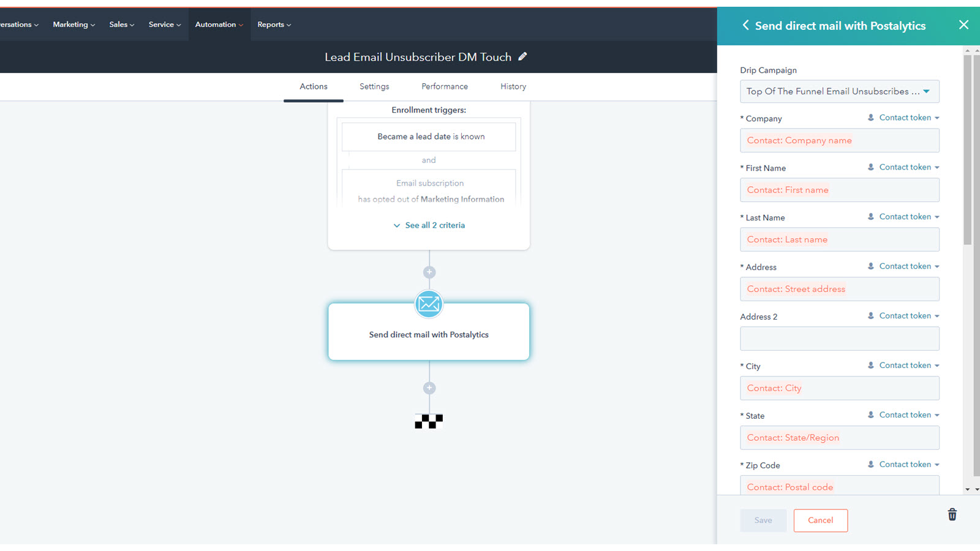Open Contact token dropdown for State

(903, 415)
